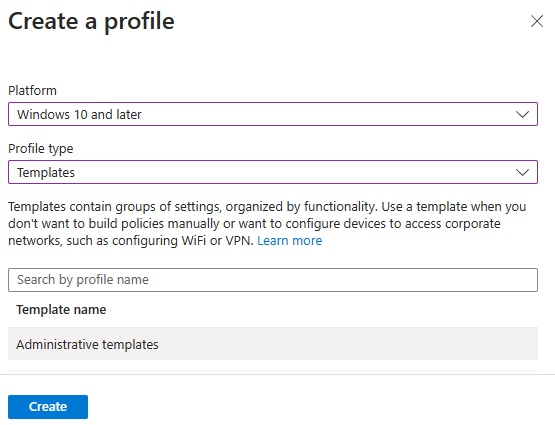Click the Profile type field label
The width and height of the screenshot is (555, 425).
click(40, 149)
